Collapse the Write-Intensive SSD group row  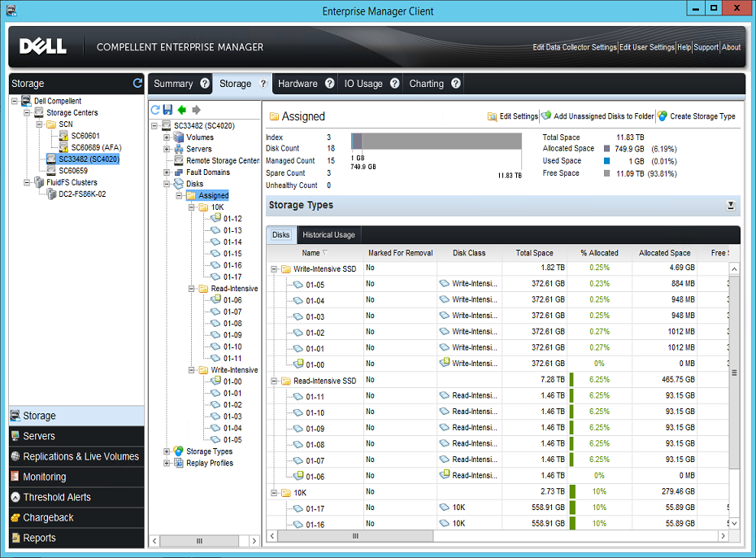pyautogui.click(x=272, y=268)
